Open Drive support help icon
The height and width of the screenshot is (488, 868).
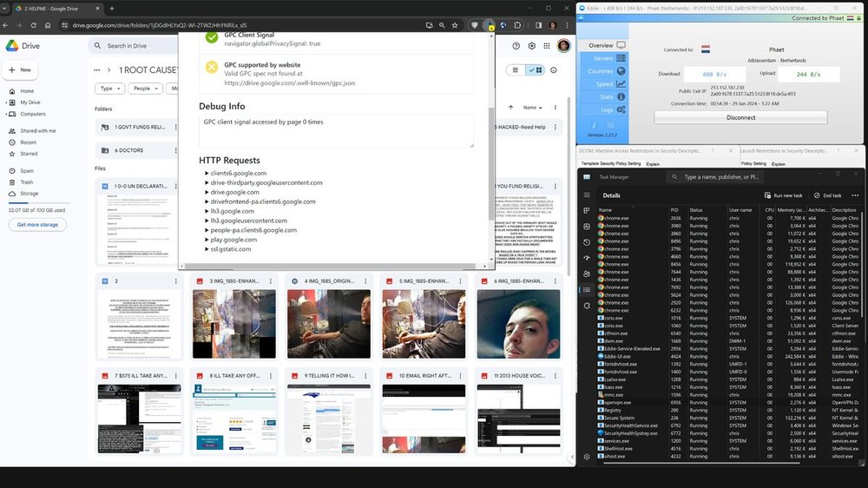point(516,46)
